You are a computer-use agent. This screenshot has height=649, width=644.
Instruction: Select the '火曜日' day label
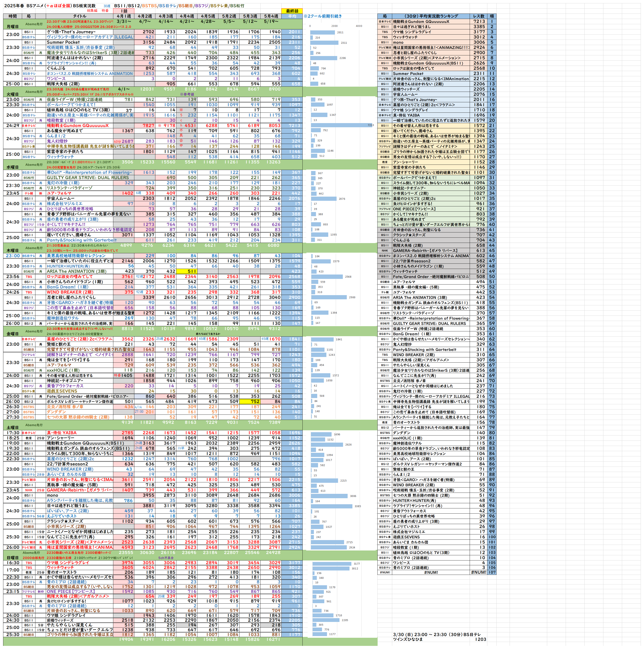point(13,94)
